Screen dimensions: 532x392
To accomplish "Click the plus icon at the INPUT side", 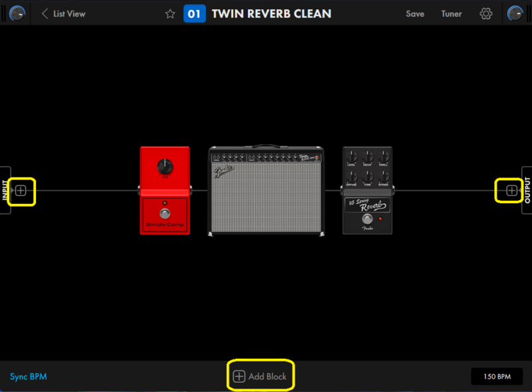I will click(x=21, y=191).
